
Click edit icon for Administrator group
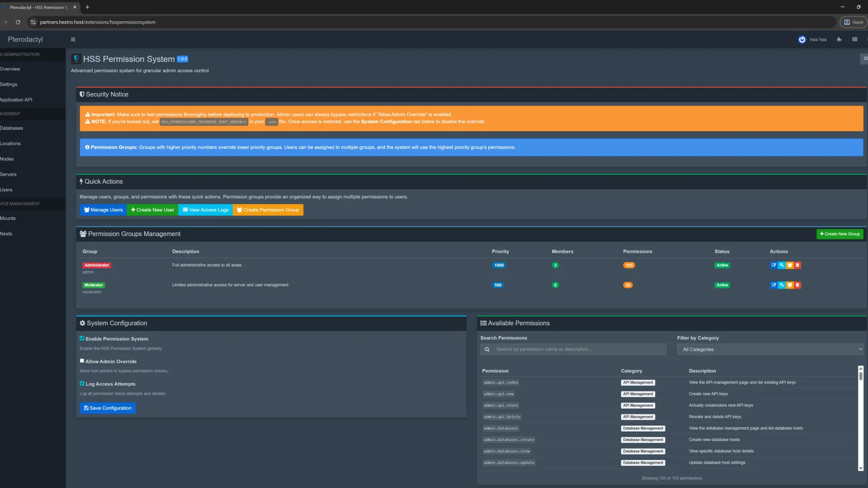[x=774, y=265]
